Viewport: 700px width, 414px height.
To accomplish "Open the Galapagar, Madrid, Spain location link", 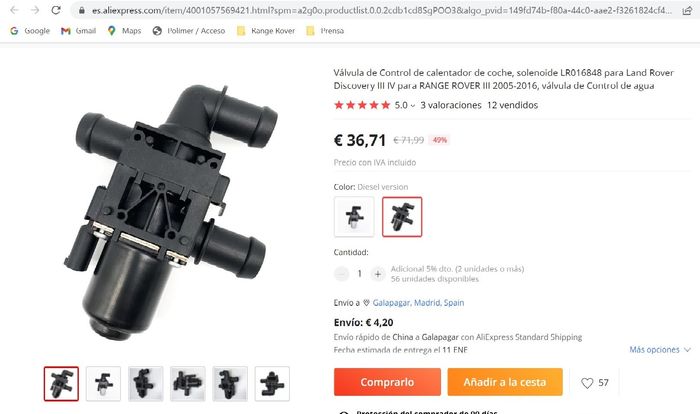I will pos(418,303).
